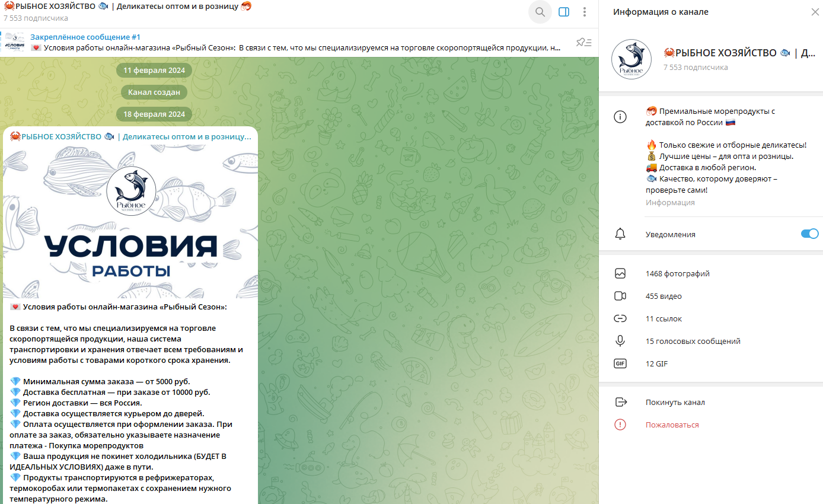
Task: Click the 'Информация' label under description
Action: [x=670, y=202]
